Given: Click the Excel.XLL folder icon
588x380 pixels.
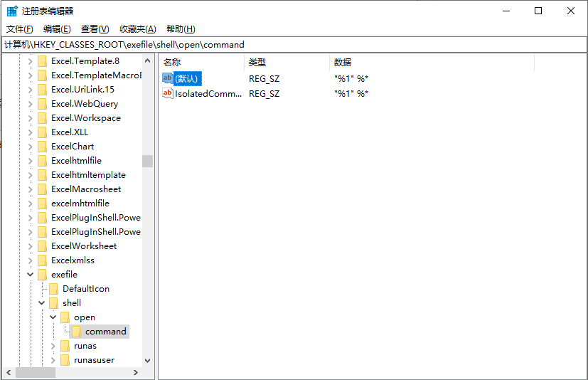Looking at the screenshot, I should pos(43,132).
